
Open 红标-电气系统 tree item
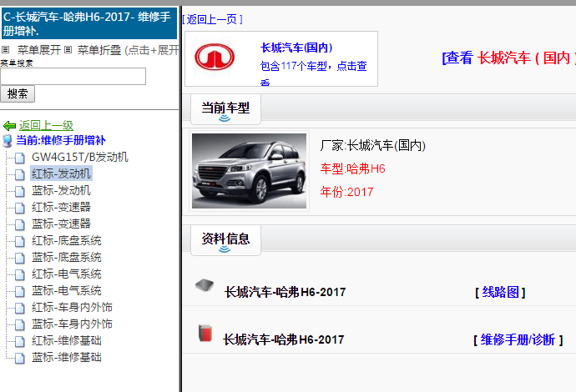[67, 274]
